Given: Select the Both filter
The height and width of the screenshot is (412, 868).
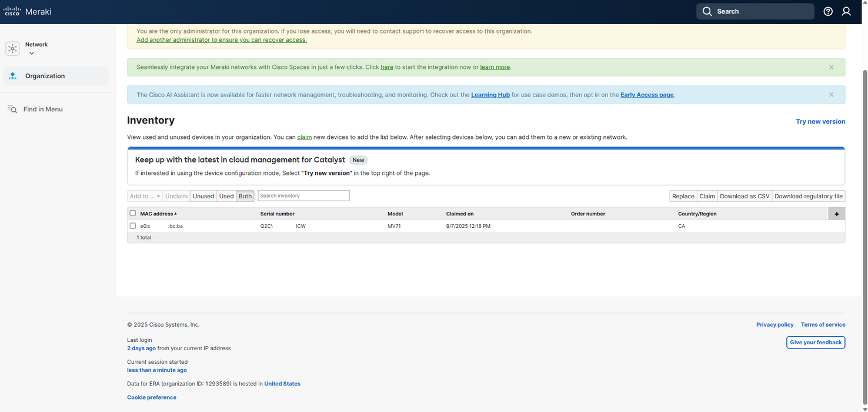Looking at the screenshot, I should click(x=245, y=196).
